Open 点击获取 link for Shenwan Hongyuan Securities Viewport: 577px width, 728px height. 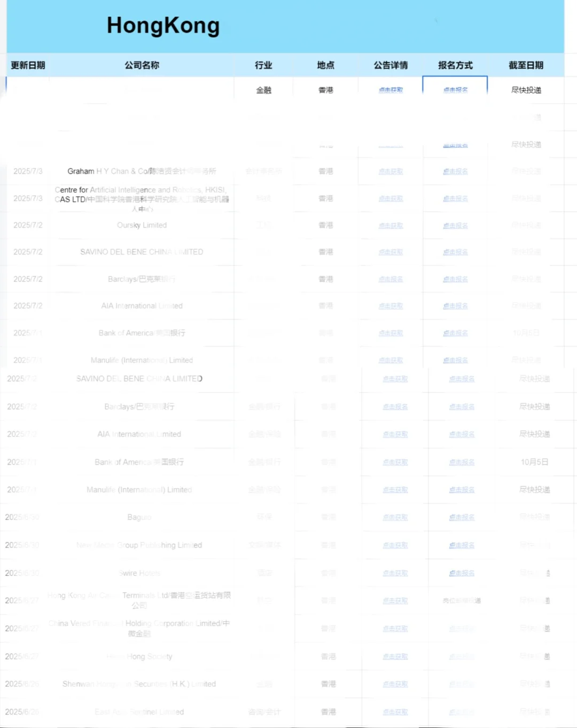pos(395,684)
